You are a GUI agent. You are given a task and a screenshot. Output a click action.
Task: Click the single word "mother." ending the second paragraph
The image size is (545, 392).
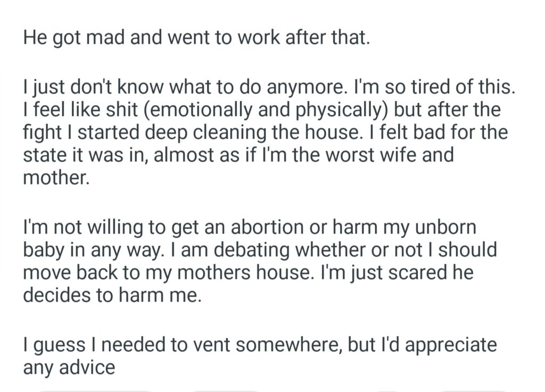click(55, 178)
